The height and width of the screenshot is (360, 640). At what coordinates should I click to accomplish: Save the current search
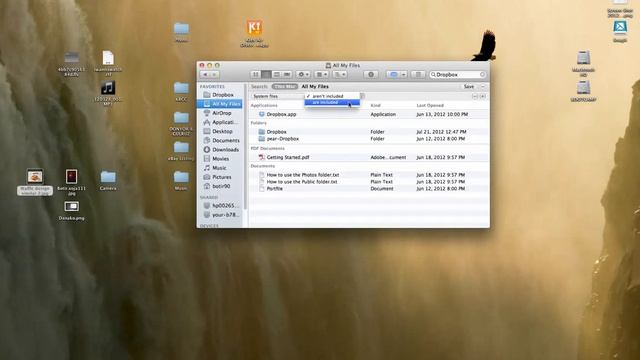pyautogui.click(x=469, y=87)
